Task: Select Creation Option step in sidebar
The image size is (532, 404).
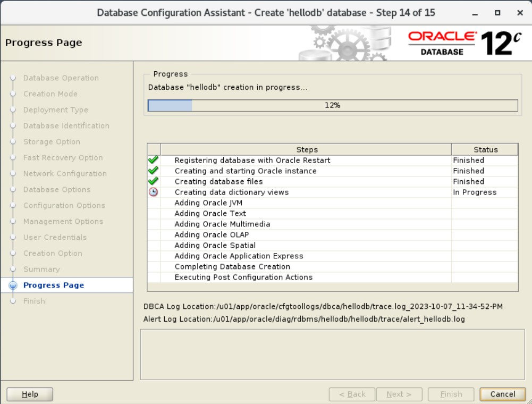Action: coord(53,253)
